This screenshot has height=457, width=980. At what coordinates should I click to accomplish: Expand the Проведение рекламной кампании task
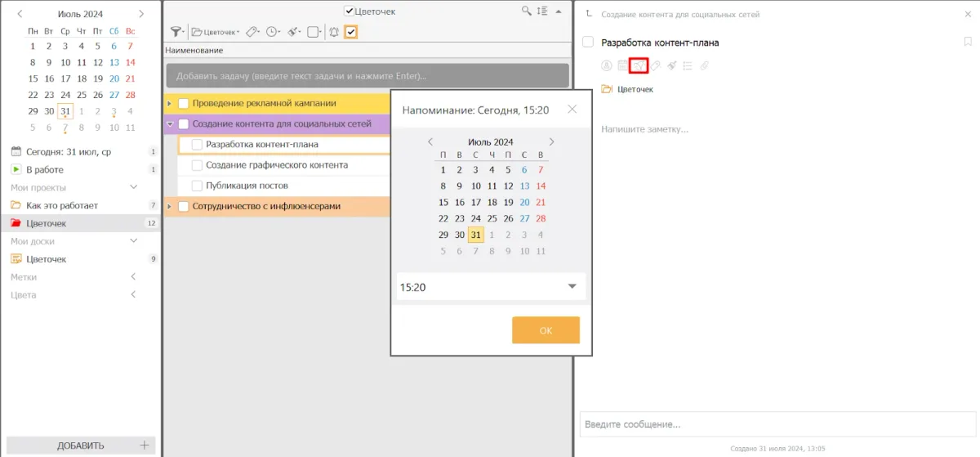[x=169, y=104]
